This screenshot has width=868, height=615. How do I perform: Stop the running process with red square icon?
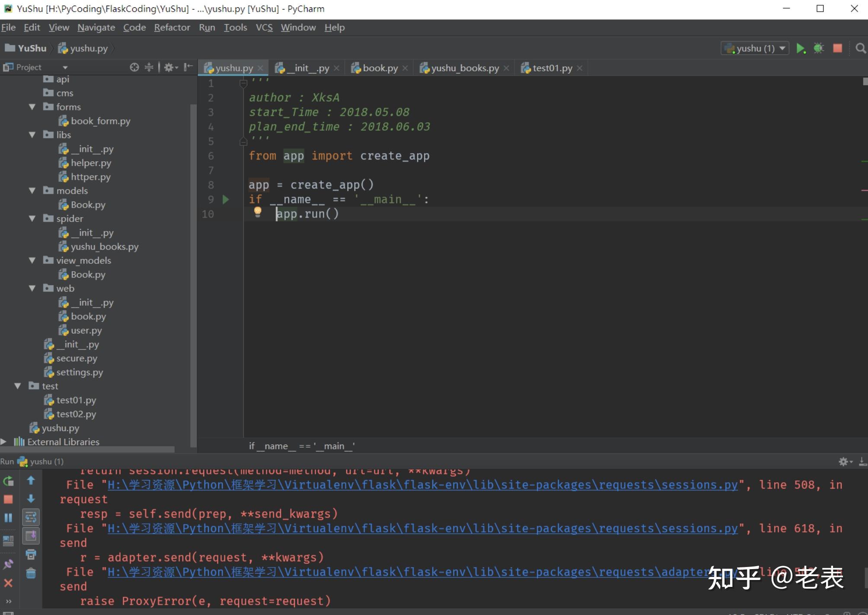point(837,48)
